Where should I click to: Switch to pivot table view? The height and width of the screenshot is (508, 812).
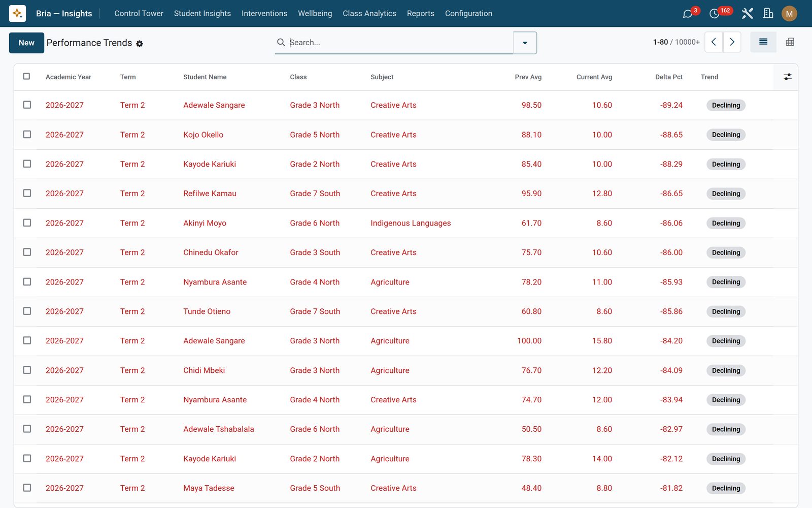[x=790, y=42]
